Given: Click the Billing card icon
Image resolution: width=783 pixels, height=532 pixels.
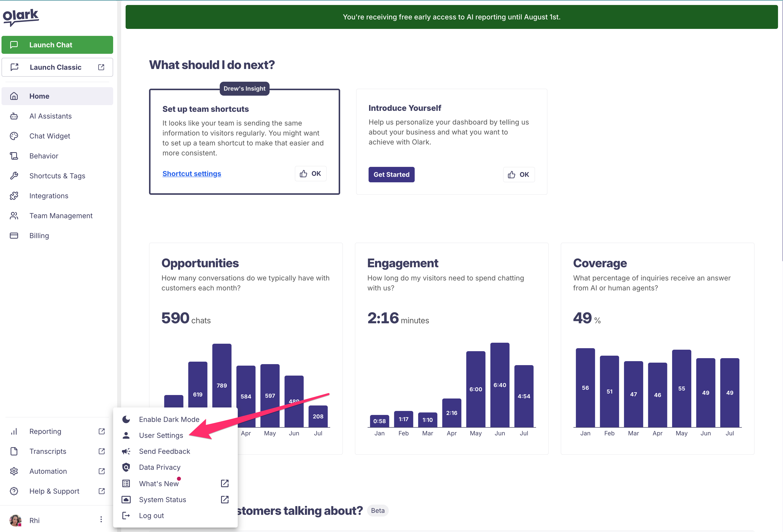Looking at the screenshot, I should pyautogui.click(x=14, y=236).
